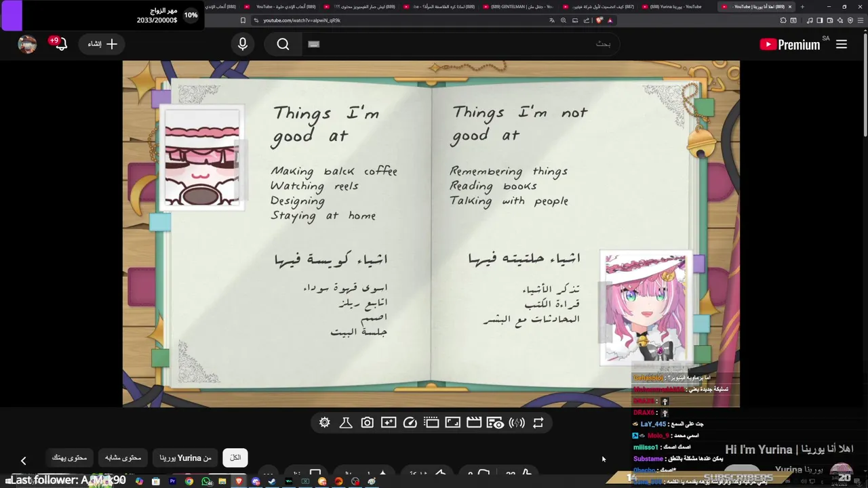
Task: Open a new browser tab with plus
Action: [x=802, y=7]
